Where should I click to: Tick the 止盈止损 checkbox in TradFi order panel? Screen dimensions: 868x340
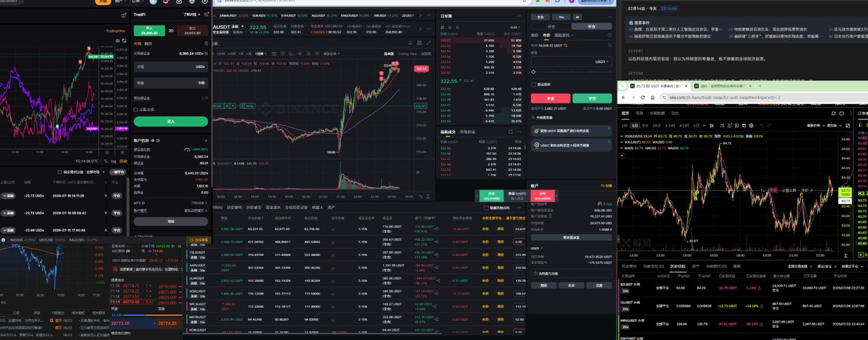coord(136,109)
